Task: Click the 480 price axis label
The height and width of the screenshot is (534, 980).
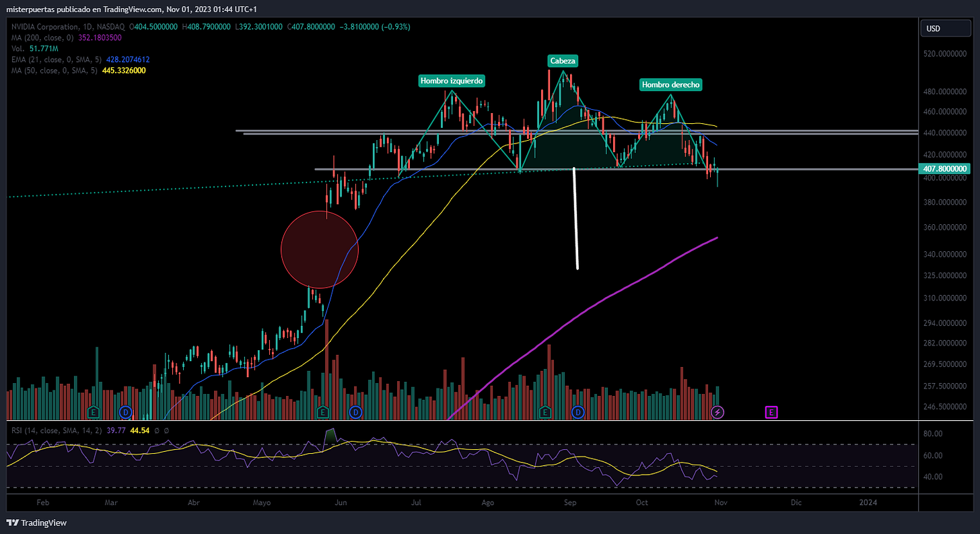Action: (x=945, y=92)
